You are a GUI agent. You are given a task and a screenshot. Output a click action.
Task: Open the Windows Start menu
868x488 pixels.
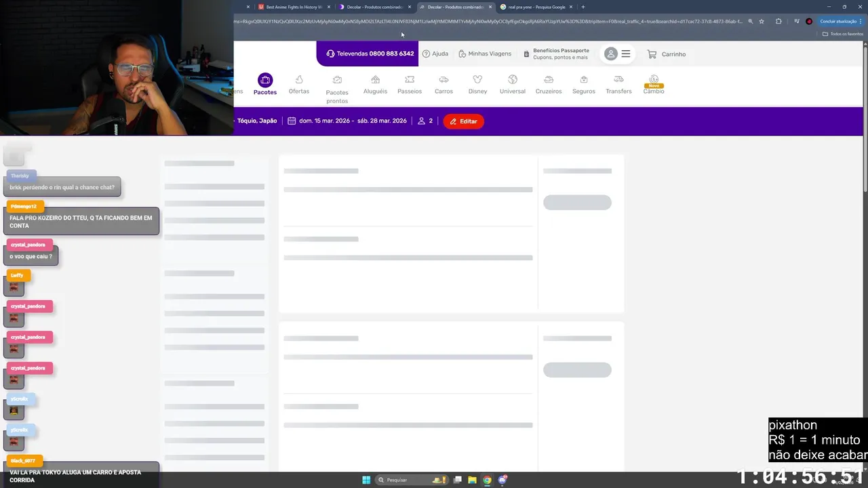pos(366,480)
